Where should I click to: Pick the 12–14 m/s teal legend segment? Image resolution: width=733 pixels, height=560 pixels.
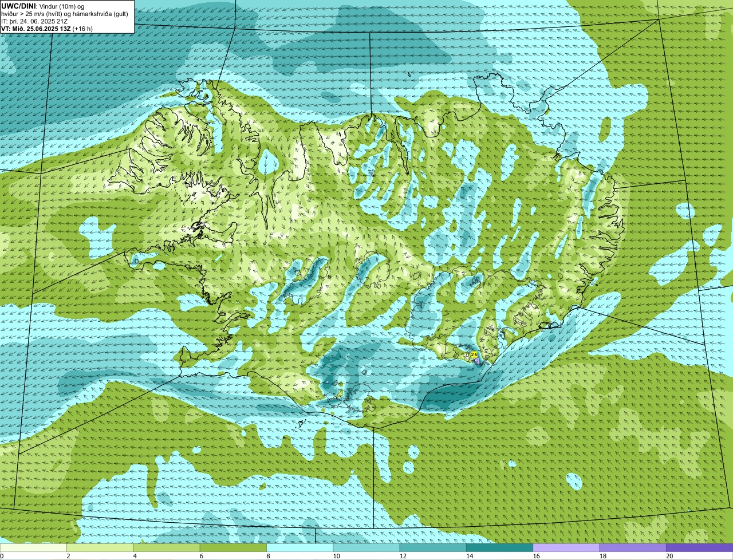(433, 547)
